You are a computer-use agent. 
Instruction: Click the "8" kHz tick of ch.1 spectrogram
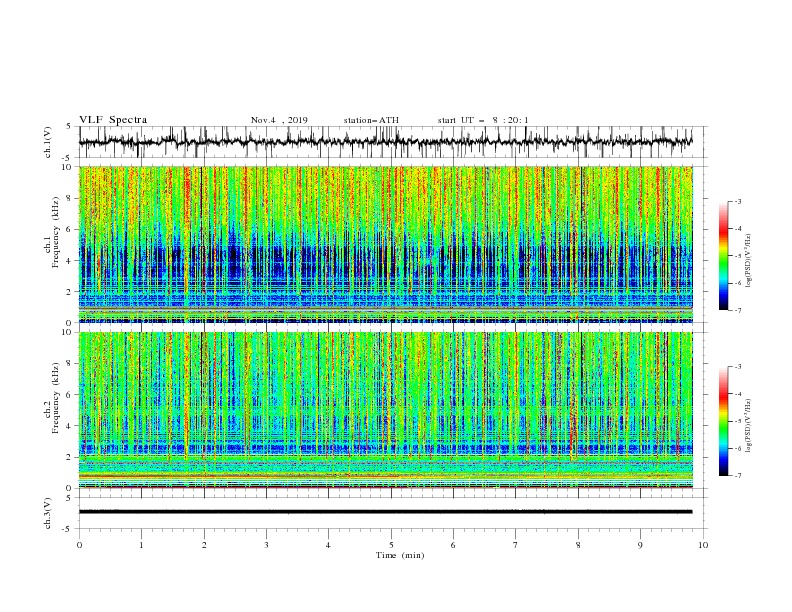[x=70, y=198]
